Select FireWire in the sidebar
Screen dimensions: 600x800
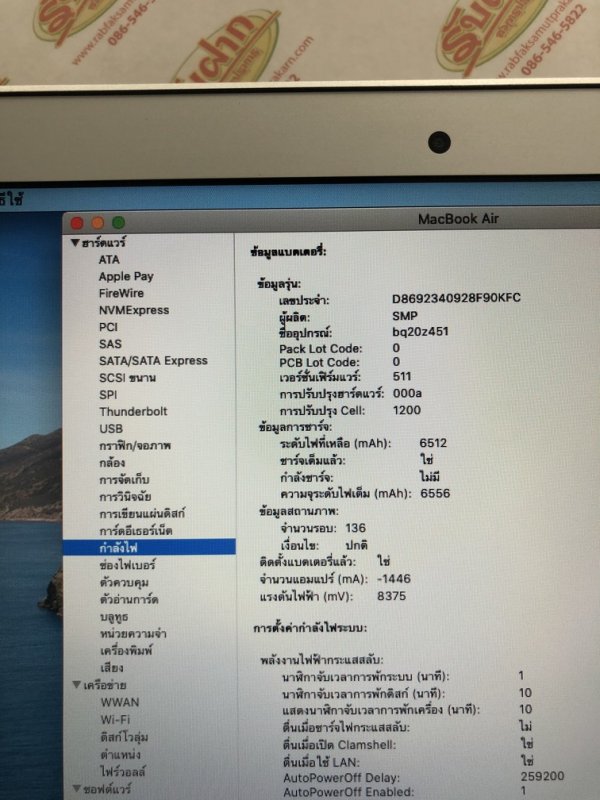pos(121,293)
